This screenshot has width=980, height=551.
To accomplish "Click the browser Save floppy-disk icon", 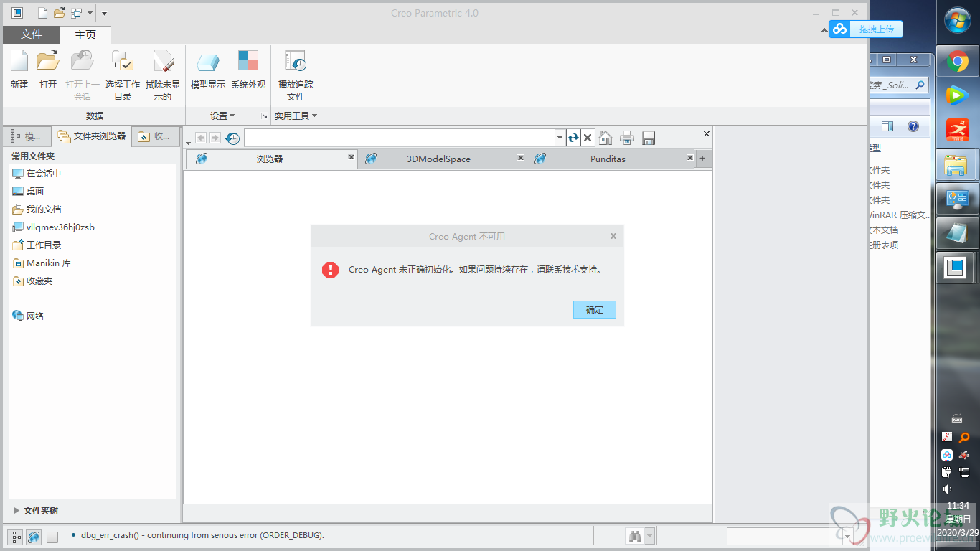I will pos(649,138).
